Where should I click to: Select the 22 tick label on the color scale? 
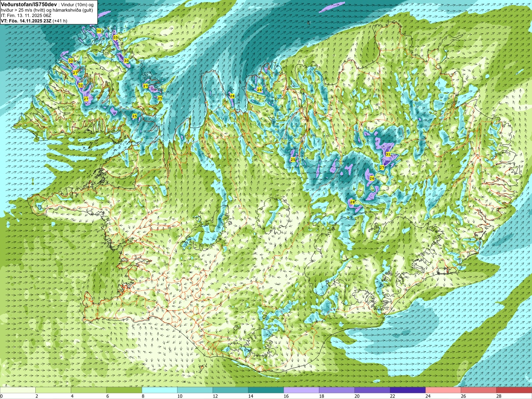pyautogui.click(x=393, y=396)
